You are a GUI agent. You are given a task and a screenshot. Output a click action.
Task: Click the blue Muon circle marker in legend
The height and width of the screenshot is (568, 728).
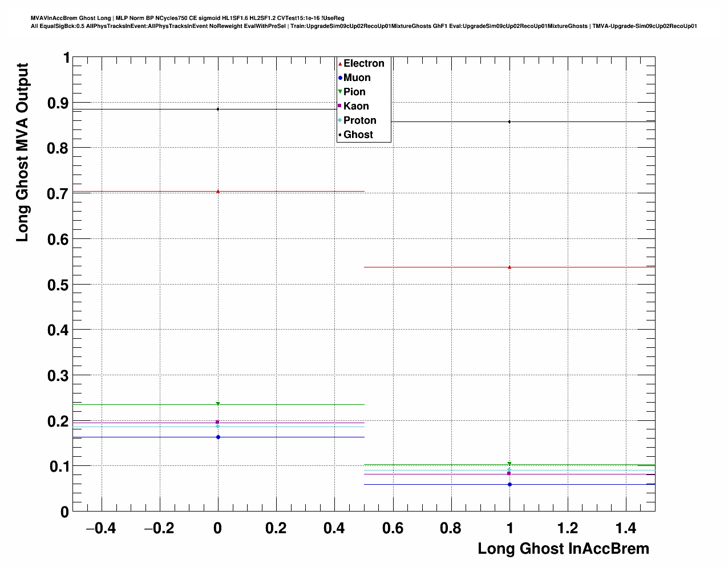click(340, 78)
